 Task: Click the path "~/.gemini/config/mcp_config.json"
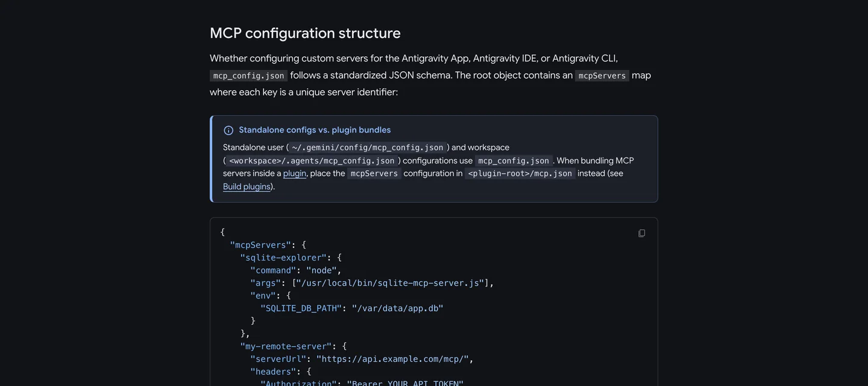click(368, 147)
